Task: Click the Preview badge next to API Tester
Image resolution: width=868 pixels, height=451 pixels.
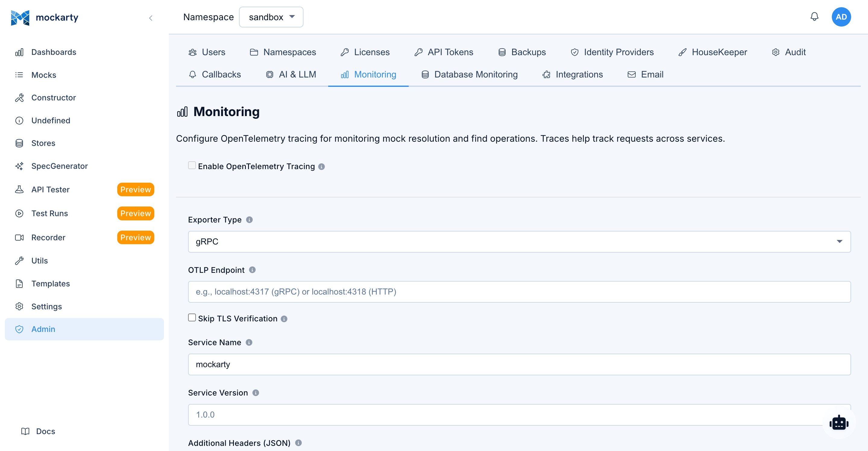Action: [x=135, y=189]
